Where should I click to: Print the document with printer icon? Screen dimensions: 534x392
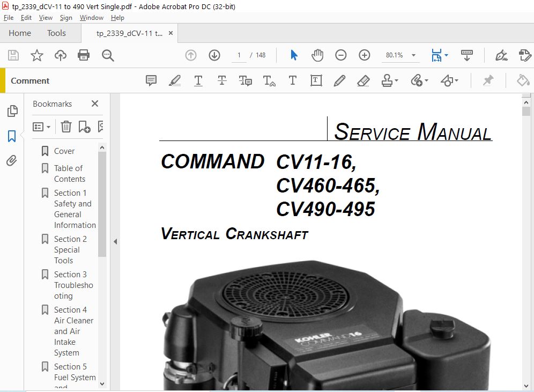(x=84, y=55)
